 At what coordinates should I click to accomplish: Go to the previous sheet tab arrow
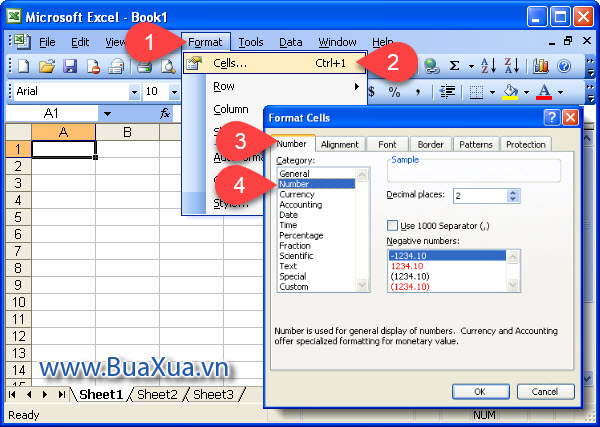(29, 394)
